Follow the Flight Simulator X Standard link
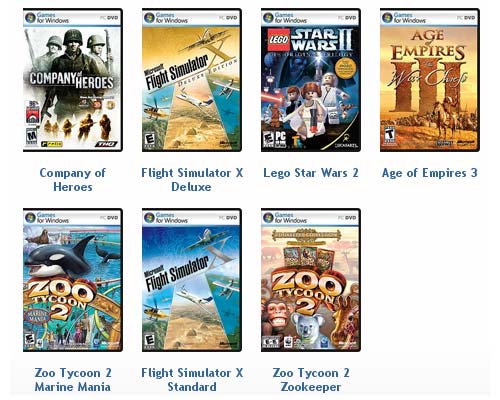Image resolution: width=500 pixels, height=400 pixels. (x=192, y=380)
